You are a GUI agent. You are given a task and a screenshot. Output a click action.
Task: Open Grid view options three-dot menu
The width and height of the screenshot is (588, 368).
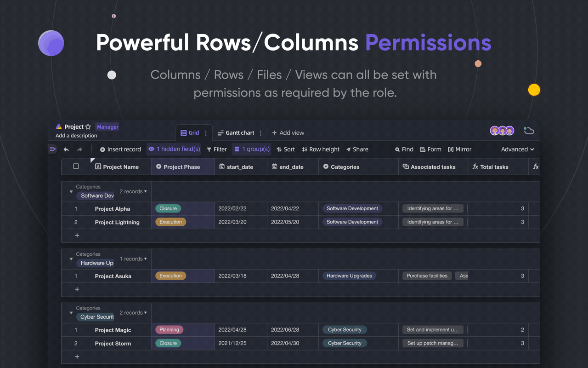coord(206,133)
